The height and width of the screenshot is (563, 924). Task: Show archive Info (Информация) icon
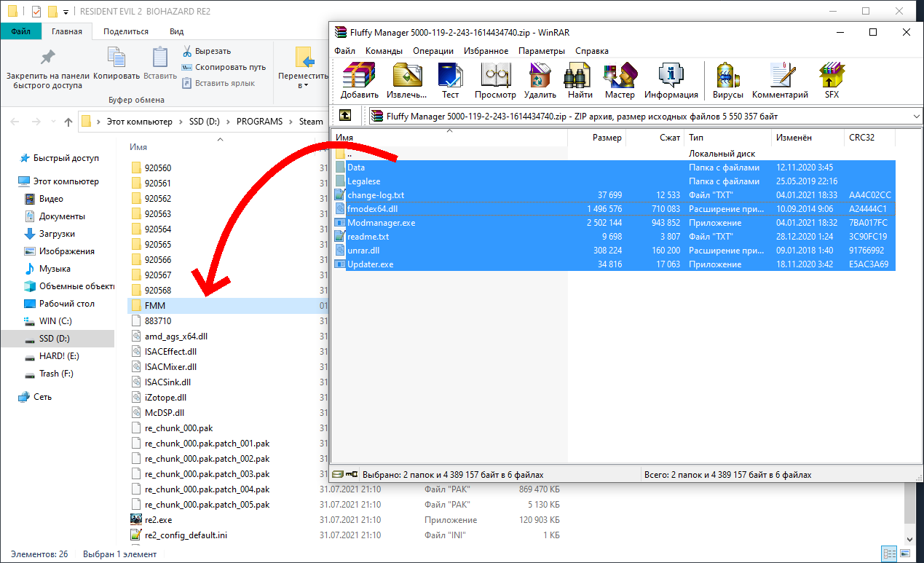(x=671, y=80)
